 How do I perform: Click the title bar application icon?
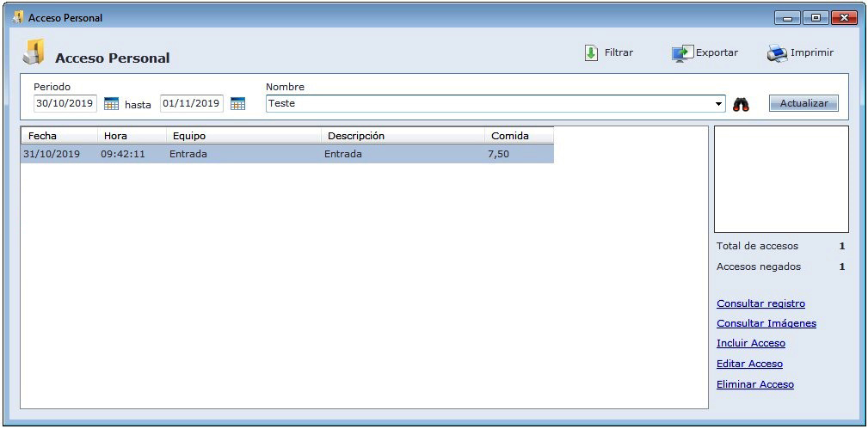pyautogui.click(x=17, y=17)
